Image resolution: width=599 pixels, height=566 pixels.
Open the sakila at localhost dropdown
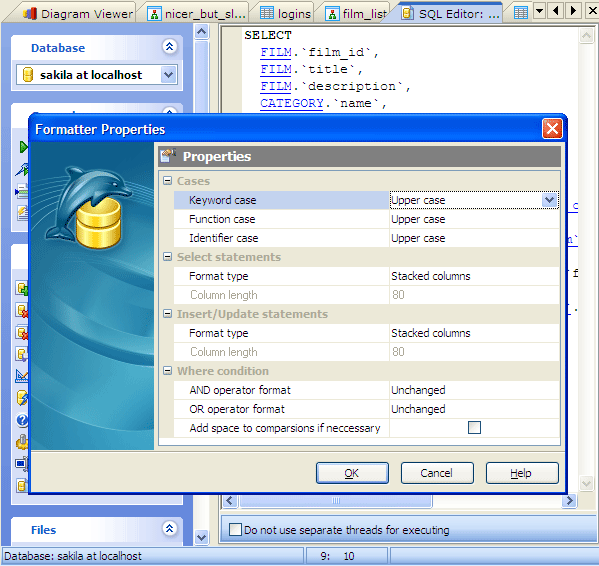168,74
